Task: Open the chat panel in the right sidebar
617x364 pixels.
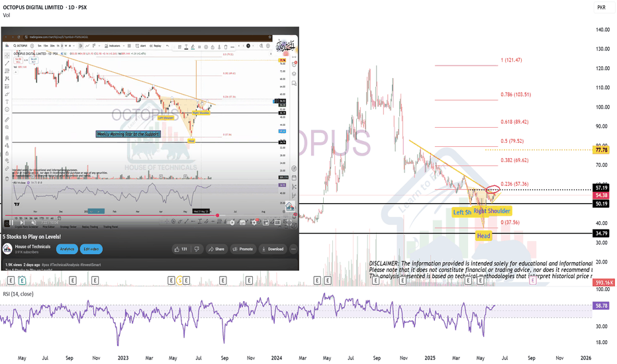Action: (x=294, y=83)
